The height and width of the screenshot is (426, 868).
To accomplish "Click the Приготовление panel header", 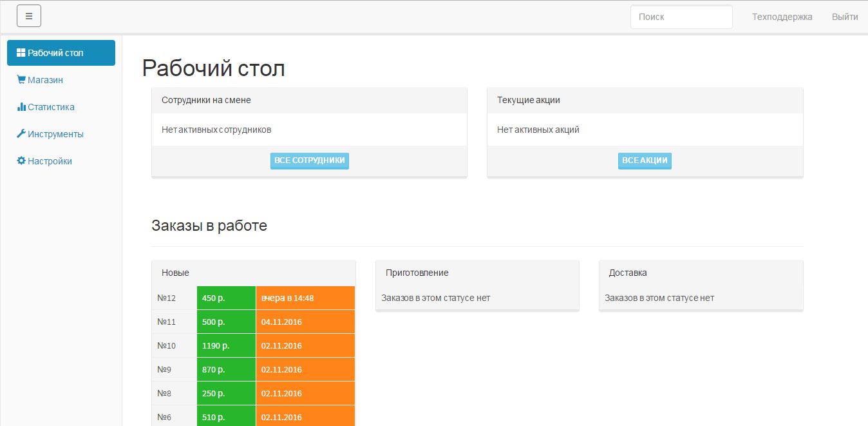I will coord(477,273).
